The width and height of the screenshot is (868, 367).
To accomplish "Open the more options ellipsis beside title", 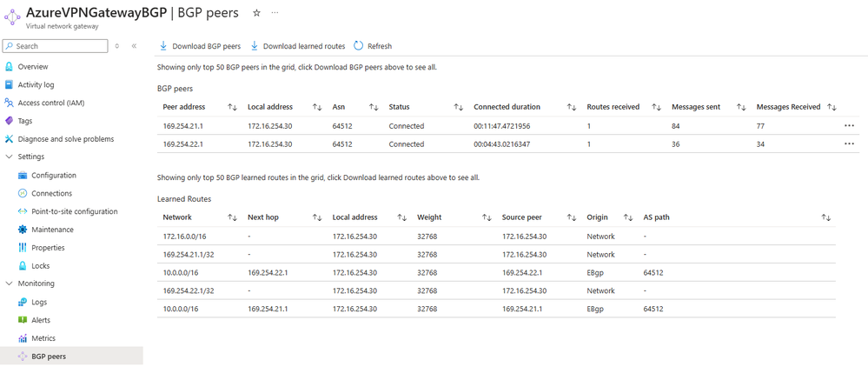I will pos(275,13).
